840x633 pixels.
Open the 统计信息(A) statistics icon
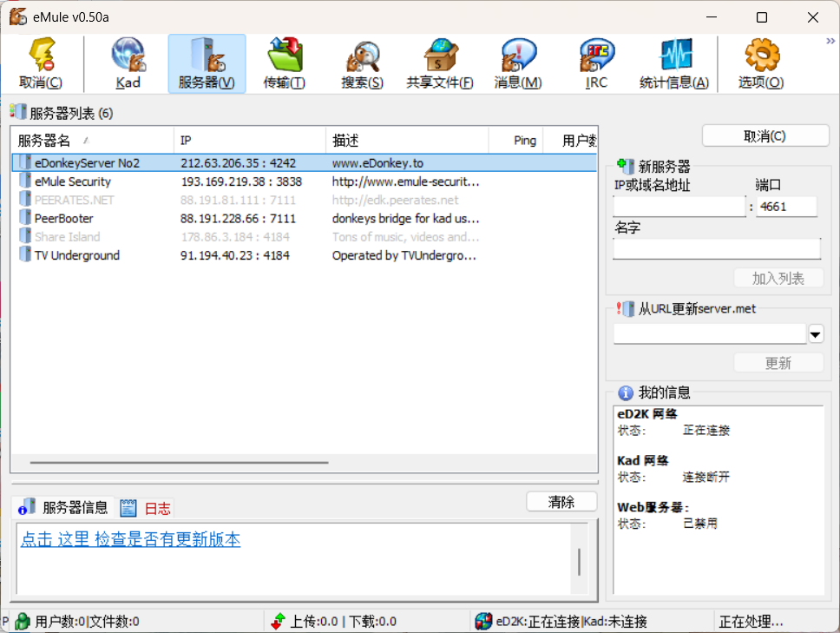[x=674, y=63]
